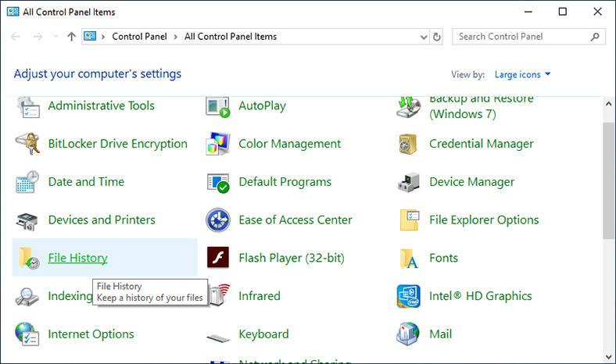
Task: Navigate back with the back arrow
Action: (x=16, y=37)
